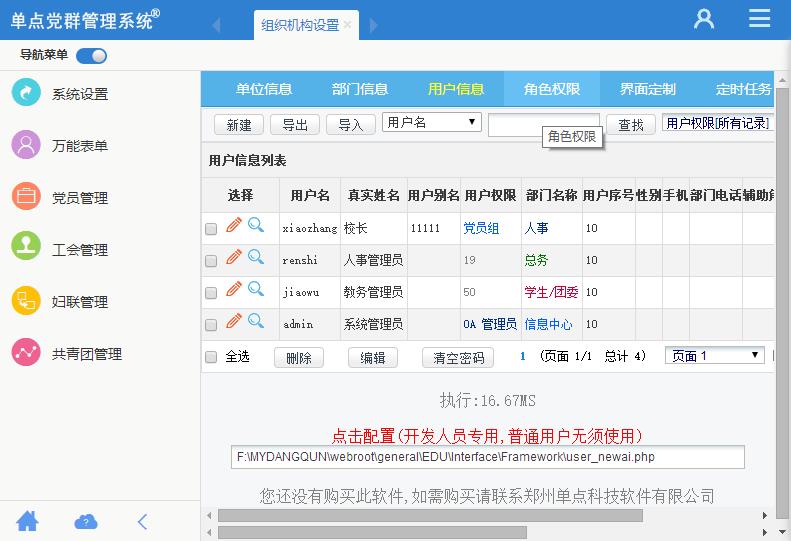Click the upper horizontal scrollbar thumb

tap(430, 515)
